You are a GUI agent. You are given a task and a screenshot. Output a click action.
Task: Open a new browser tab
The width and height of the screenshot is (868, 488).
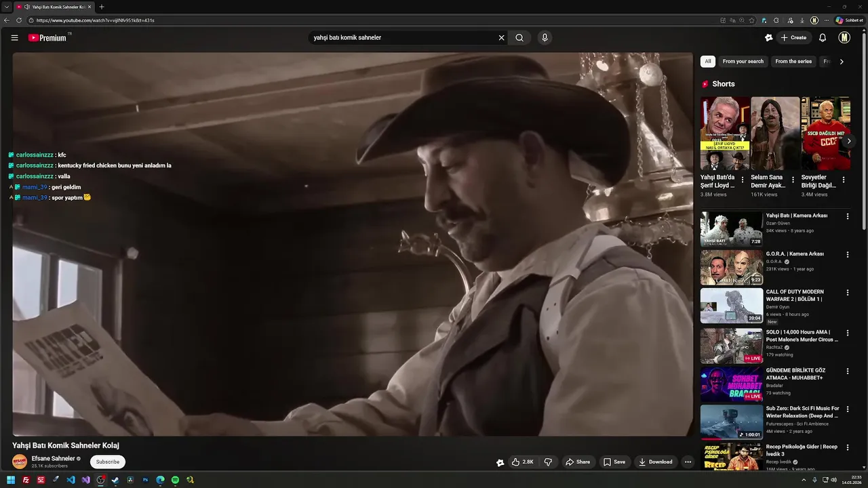102,7
